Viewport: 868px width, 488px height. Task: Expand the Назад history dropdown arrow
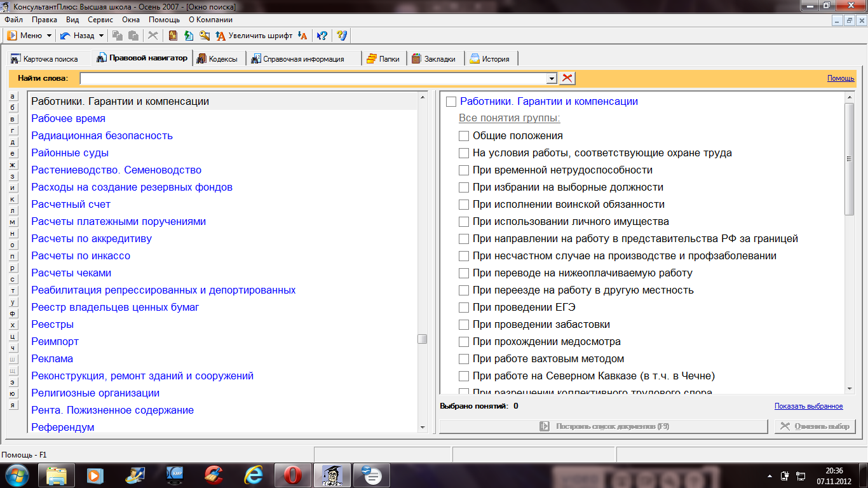coord(100,36)
